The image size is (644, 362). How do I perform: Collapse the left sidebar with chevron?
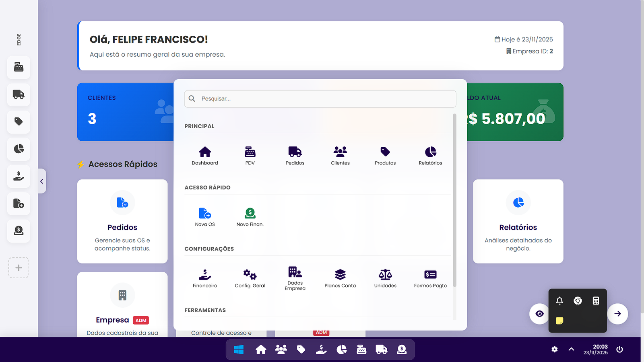pyautogui.click(x=42, y=181)
